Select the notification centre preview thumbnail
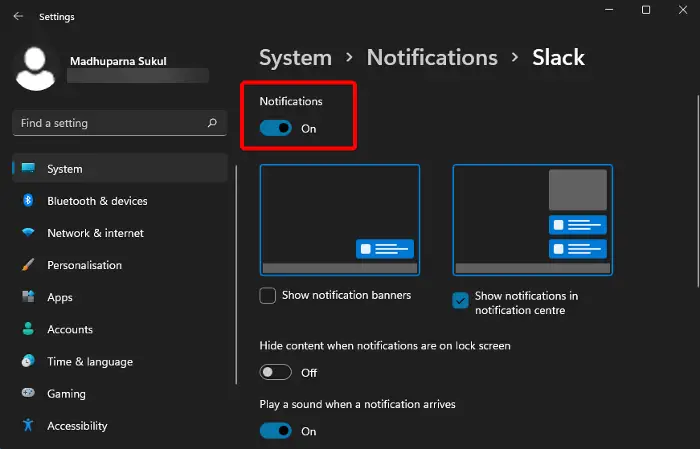This screenshot has height=449, width=700. [x=533, y=220]
